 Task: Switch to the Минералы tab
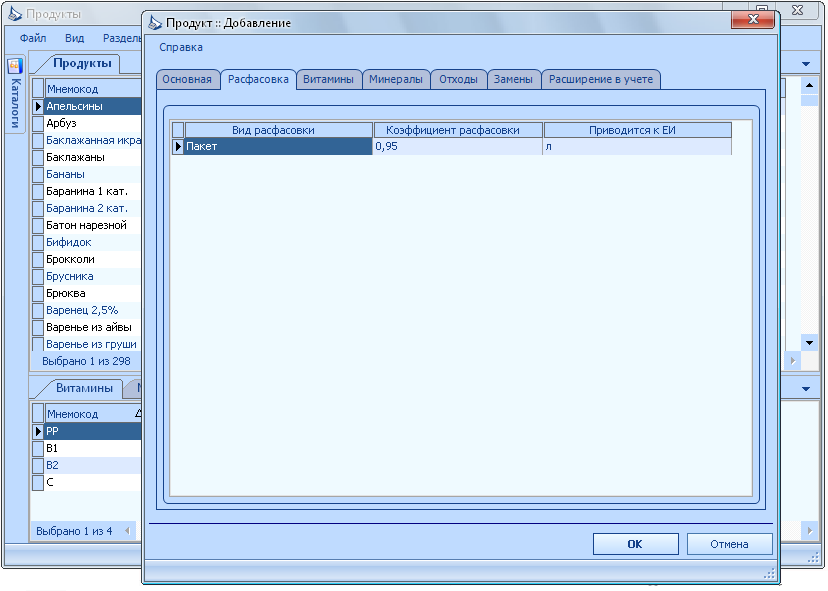tap(396, 79)
